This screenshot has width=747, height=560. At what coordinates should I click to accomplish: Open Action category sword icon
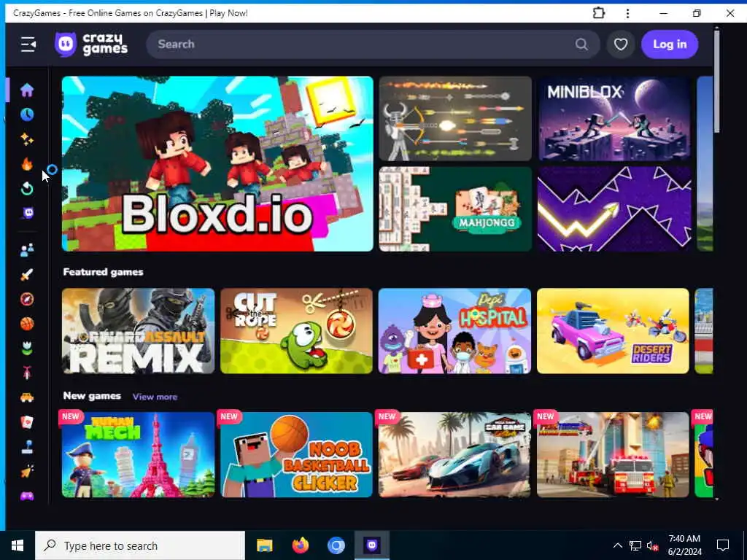pos(27,274)
